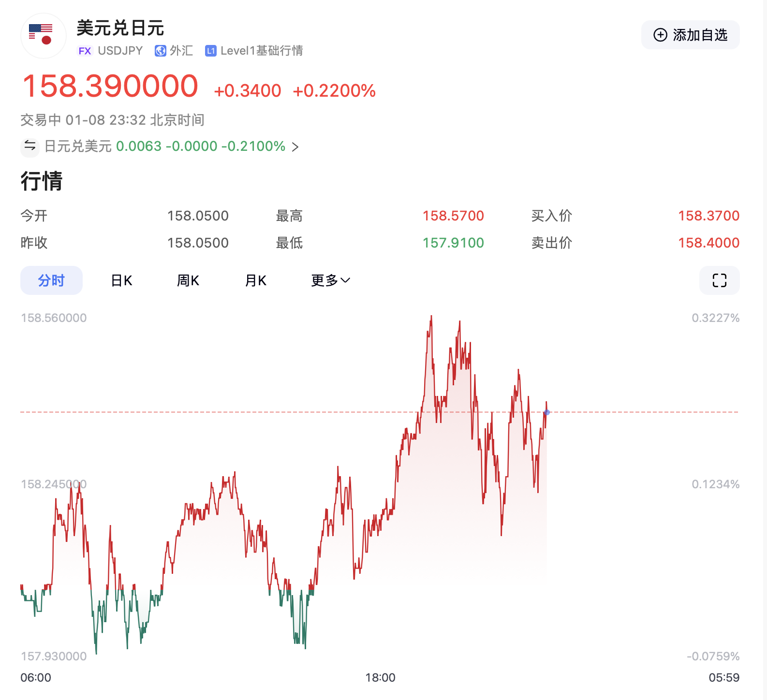Screen dimensions: 767x700
Task: Click the large 158.390000 price
Action: 110,86
